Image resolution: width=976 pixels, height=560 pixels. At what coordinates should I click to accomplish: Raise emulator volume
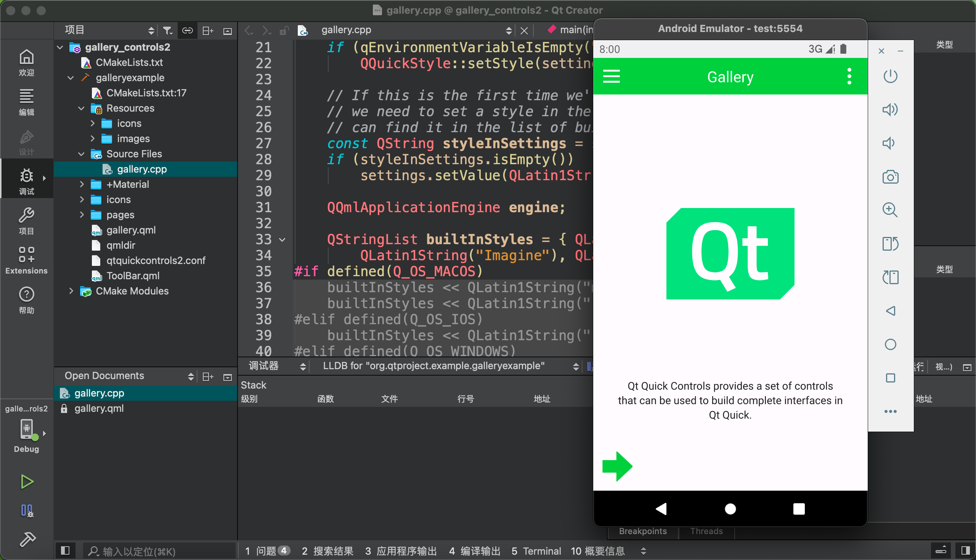(x=890, y=110)
